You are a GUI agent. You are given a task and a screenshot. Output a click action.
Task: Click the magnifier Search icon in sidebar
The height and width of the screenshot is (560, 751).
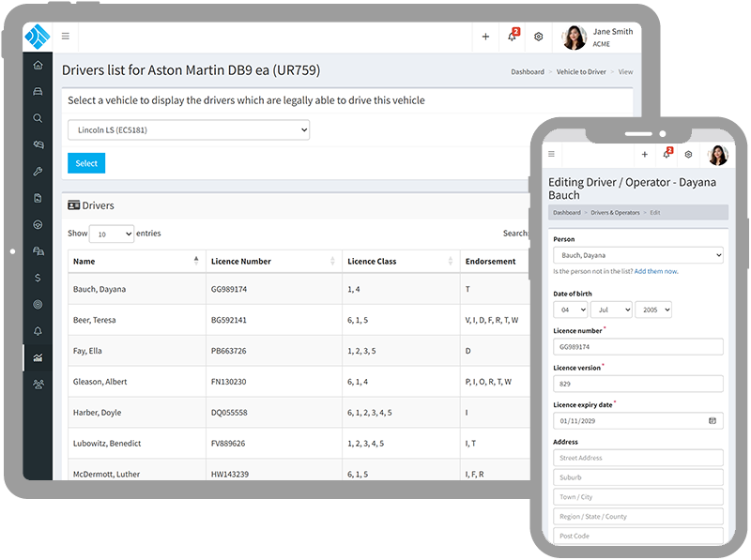pos(38,118)
